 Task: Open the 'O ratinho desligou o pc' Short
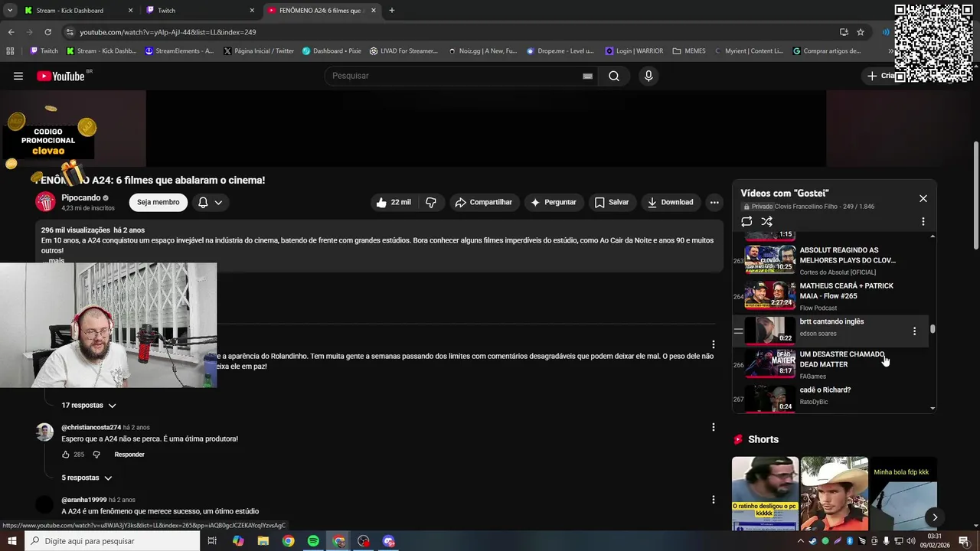765,494
